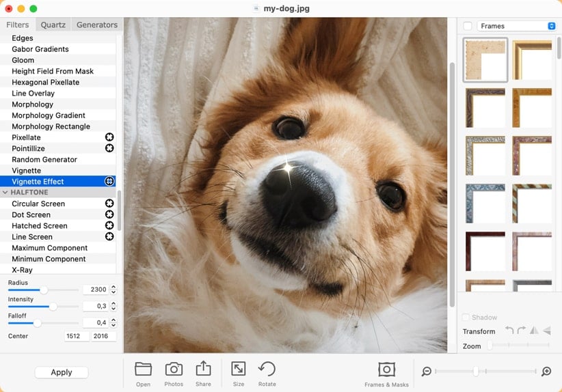Screen dimensions: 562x392
Task: Click the Open folder icon
Action: (143, 369)
